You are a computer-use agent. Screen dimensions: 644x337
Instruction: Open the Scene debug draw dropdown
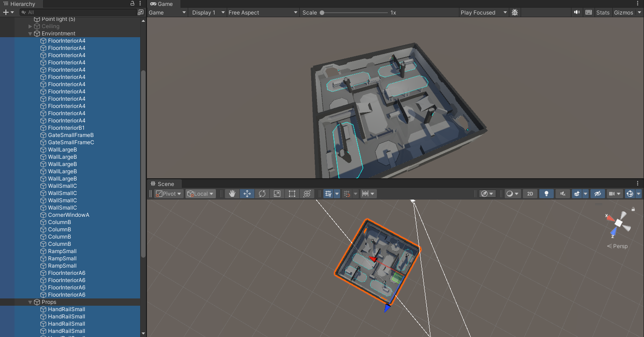click(488, 194)
